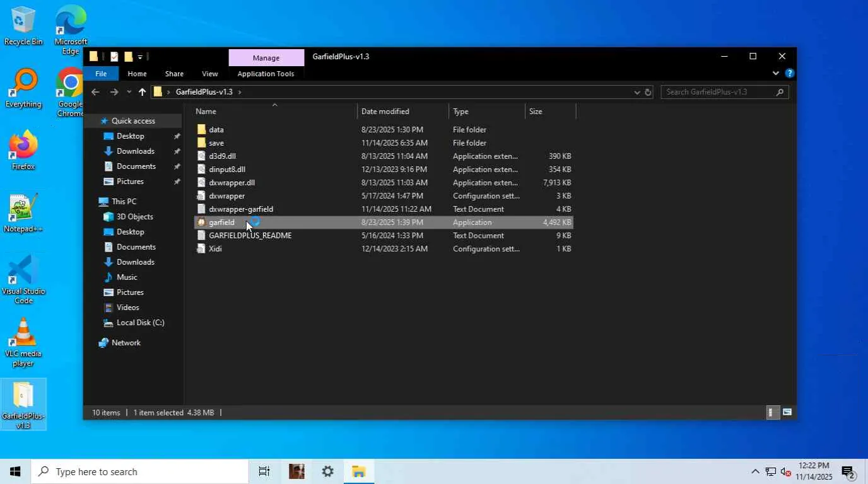Open pinned Desktop under Quick access

pyautogui.click(x=131, y=136)
